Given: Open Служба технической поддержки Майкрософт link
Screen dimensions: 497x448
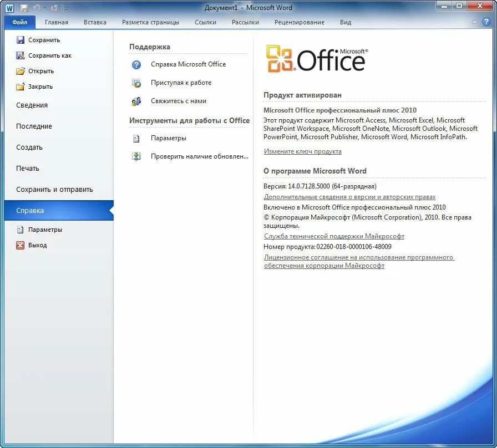Looking at the screenshot, I should pos(334,236).
